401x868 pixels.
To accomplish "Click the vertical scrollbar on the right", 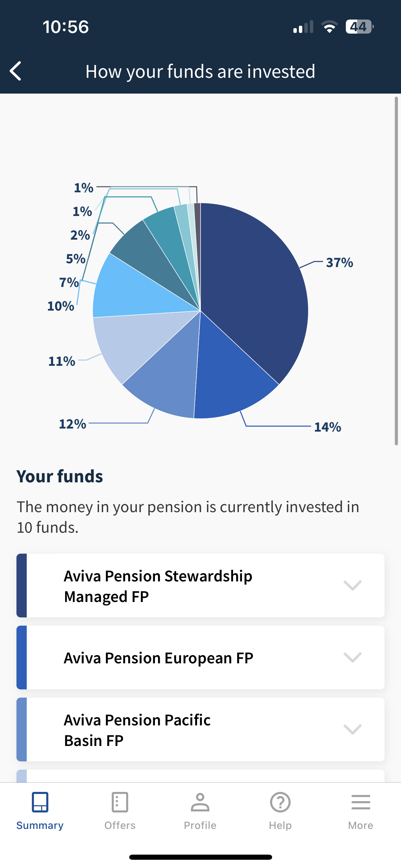I will coord(396,271).
